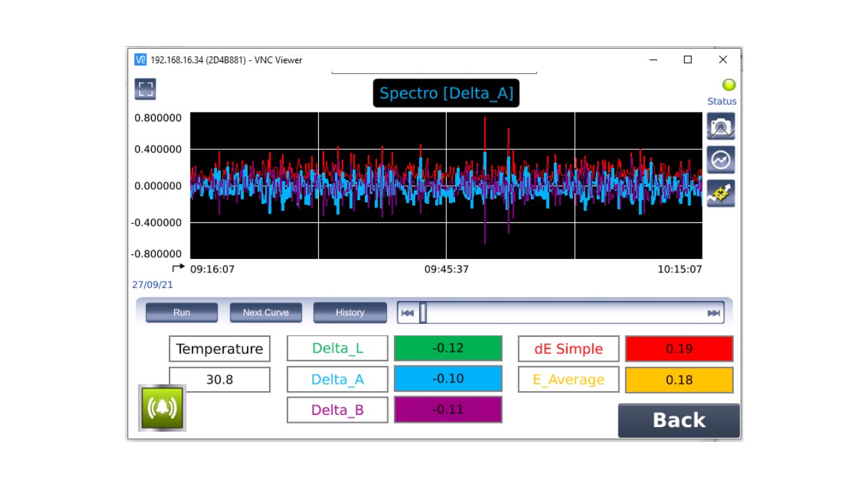
Task: Click the Next Curve button
Action: click(266, 312)
